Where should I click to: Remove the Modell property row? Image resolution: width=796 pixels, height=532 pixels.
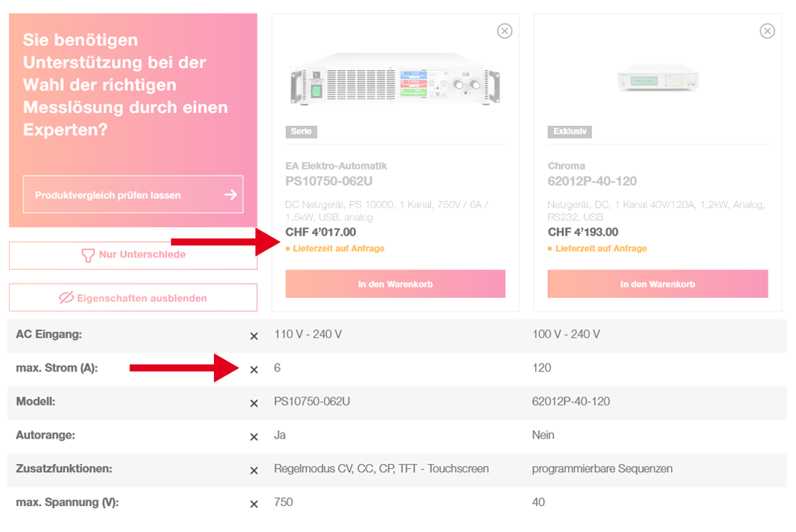pos(253,403)
